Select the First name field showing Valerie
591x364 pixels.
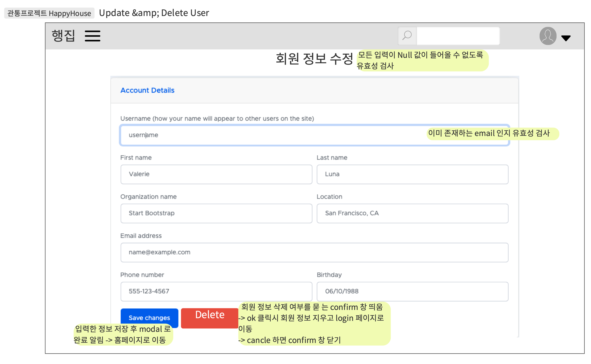216,174
